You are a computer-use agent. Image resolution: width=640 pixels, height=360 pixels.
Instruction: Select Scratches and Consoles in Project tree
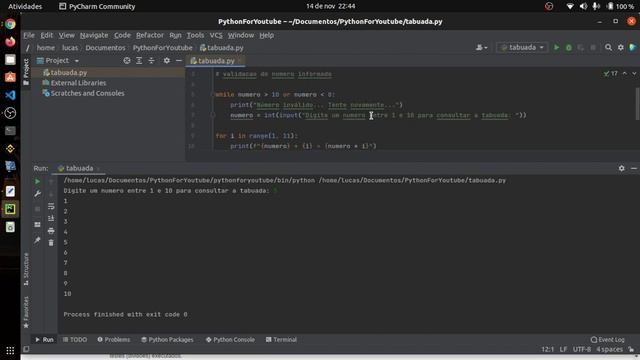(x=83, y=93)
